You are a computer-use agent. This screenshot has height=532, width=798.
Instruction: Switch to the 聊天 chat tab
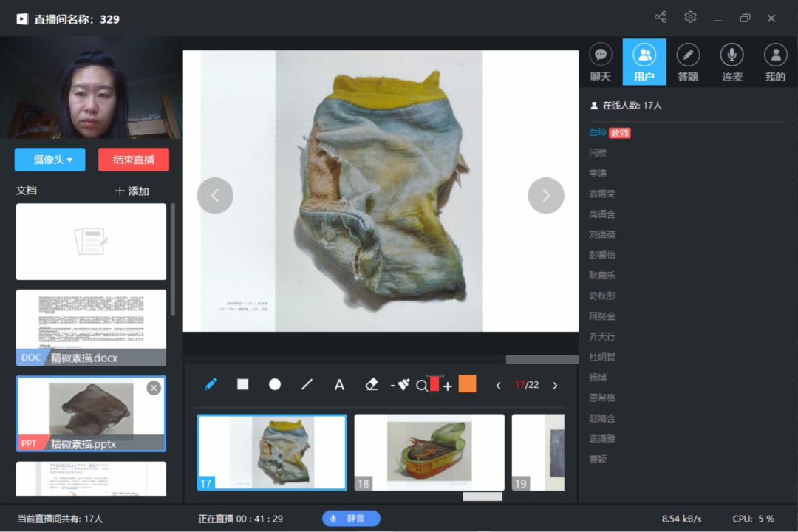point(601,61)
